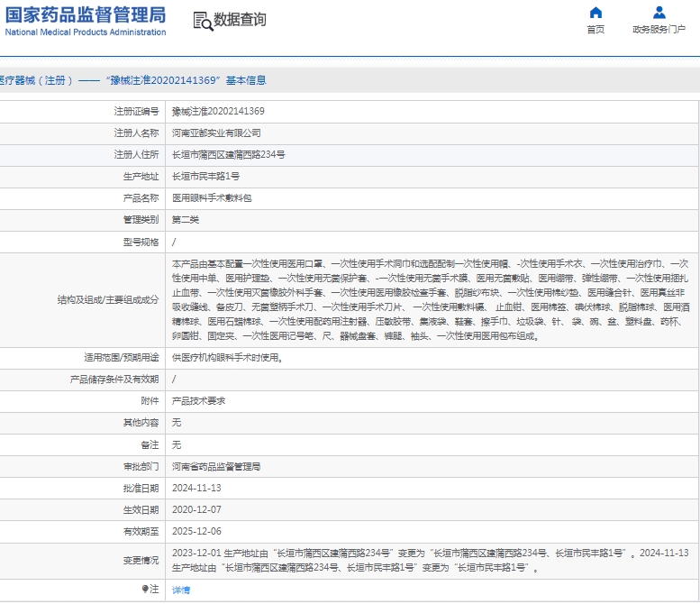Click the 适用范围/预期用途 label

pyautogui.click(x=122, y=357)
